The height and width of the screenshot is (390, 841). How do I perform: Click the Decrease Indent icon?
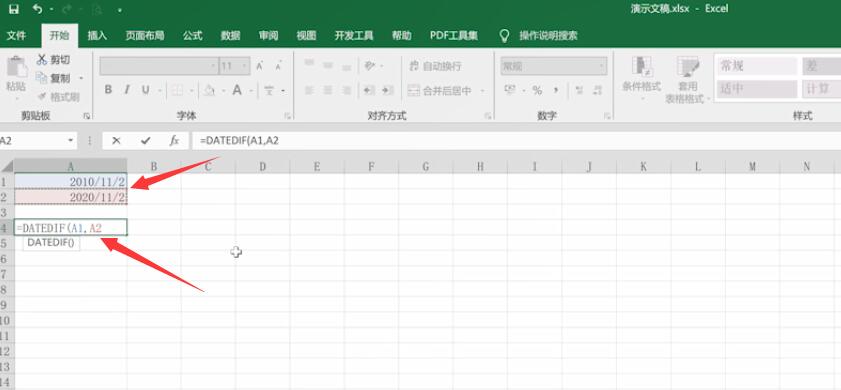pos(369,90)
